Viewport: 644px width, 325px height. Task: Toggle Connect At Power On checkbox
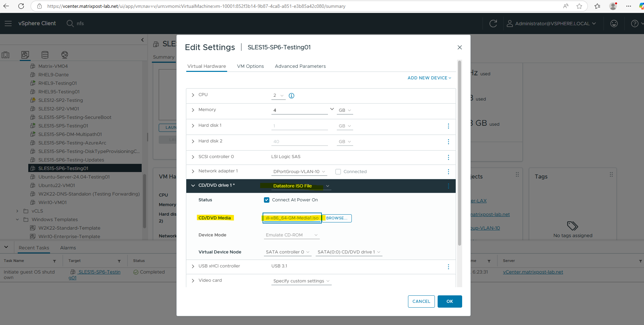(x=267, y=200)
